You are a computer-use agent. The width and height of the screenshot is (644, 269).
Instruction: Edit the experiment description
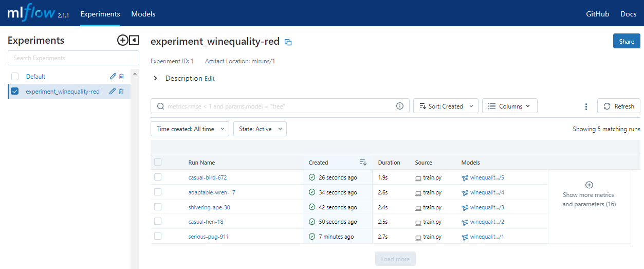(210, 79)
